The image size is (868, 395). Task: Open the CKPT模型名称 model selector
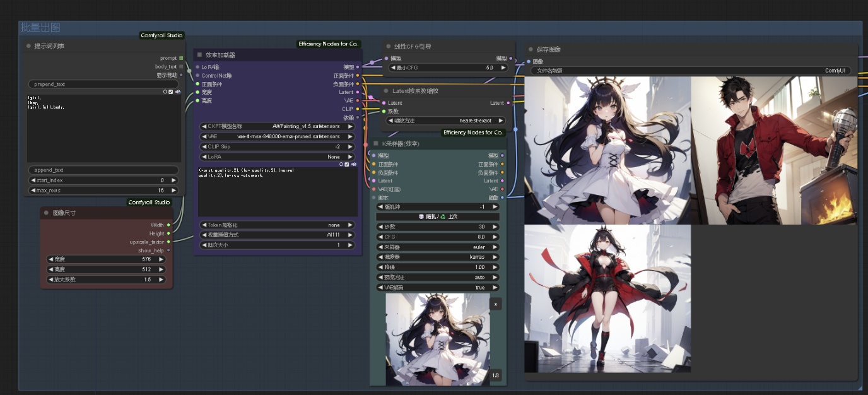tap(277, 126)
